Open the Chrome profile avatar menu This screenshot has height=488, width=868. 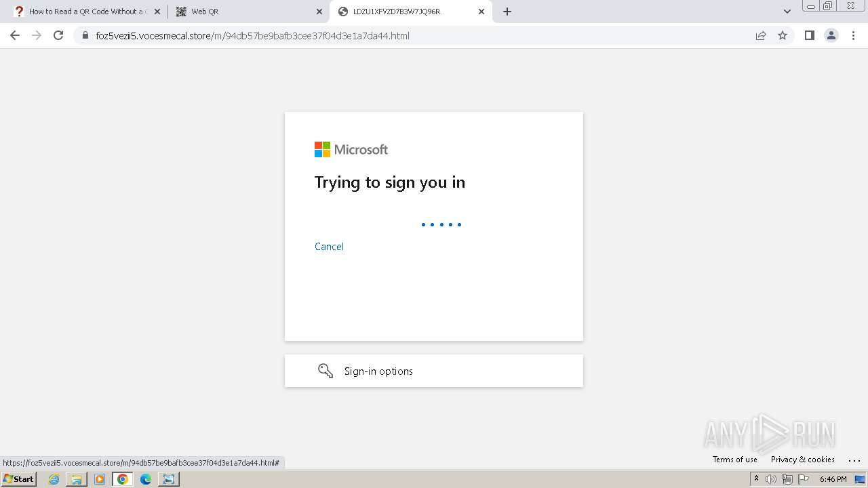coord(831,35)
